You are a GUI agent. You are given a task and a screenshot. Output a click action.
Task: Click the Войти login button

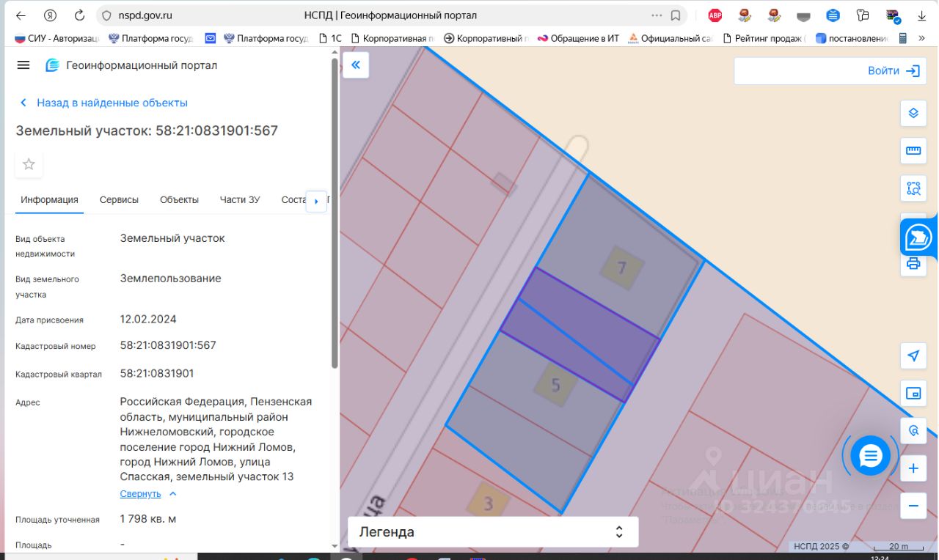[x=894, y=71]
